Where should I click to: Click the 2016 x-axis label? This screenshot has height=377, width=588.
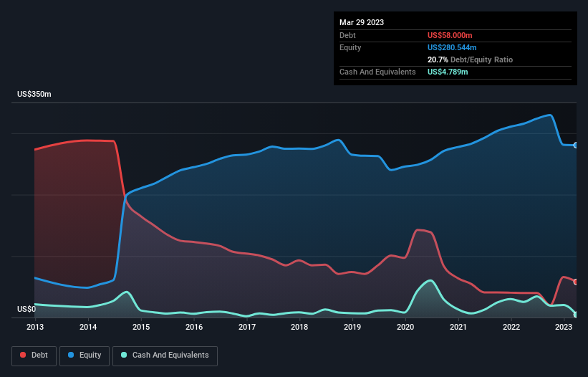[194, 327]
